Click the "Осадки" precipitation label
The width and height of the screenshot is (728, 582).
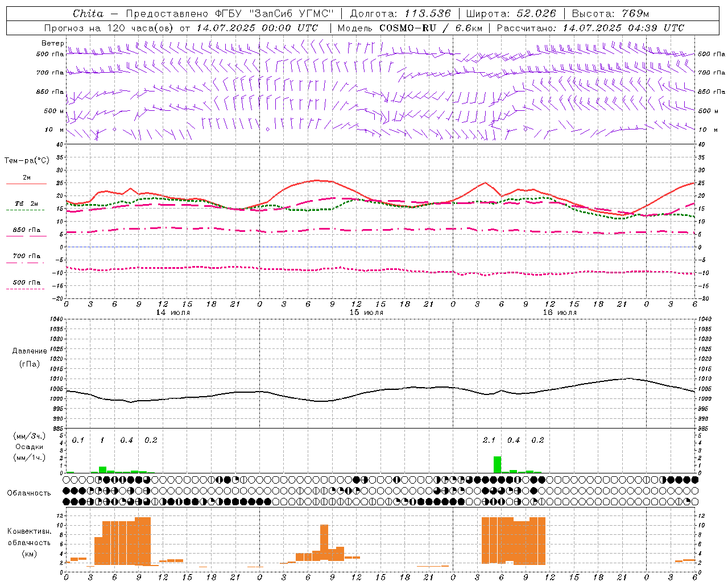click(29, 447)
